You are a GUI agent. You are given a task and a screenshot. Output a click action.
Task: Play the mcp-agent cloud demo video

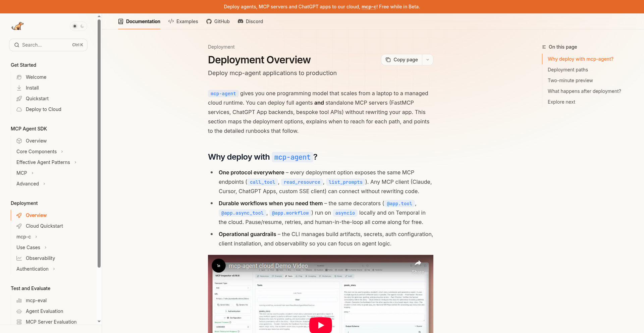pyautogui.click(x=321, y=325)
